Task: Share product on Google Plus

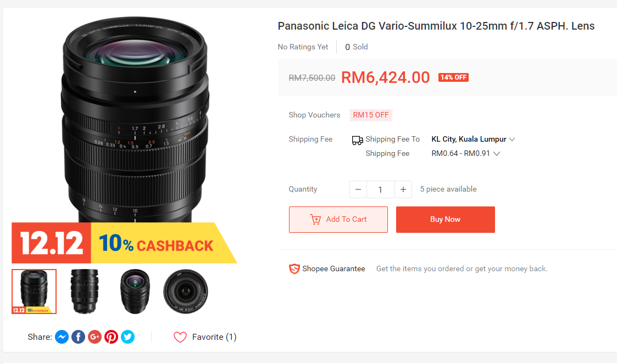Action: click(95, 337)
